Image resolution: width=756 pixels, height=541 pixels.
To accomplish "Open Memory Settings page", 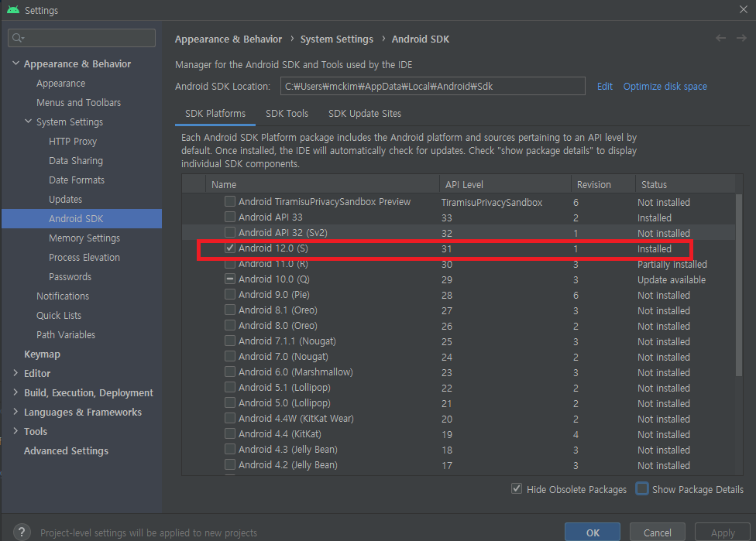I will point(84,238).
